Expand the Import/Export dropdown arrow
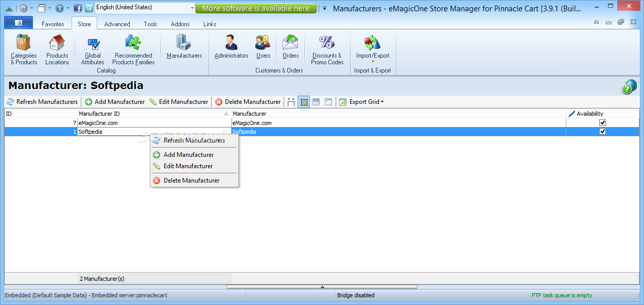This screenshot has height=305, width=644. pos(373,62)
